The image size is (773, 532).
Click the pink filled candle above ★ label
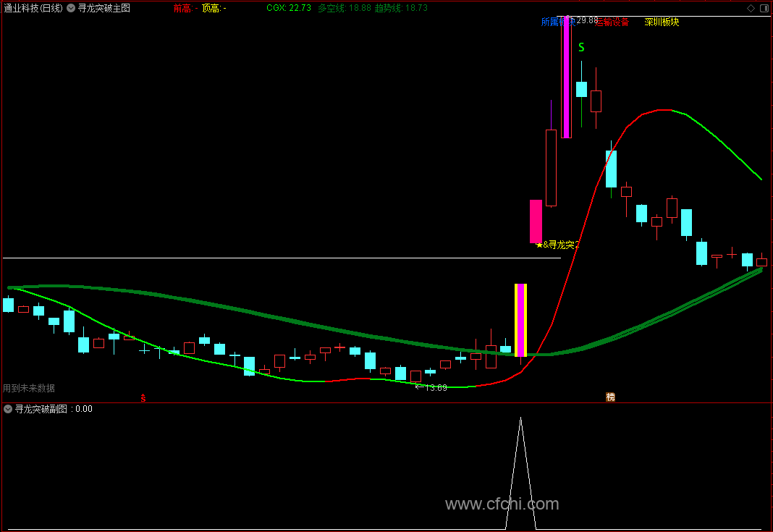(536, 221)
